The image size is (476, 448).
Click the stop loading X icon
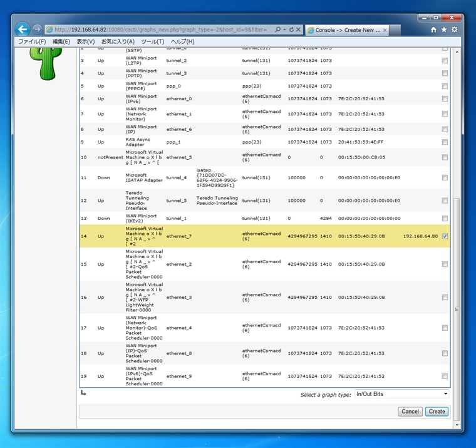point(298,29)
